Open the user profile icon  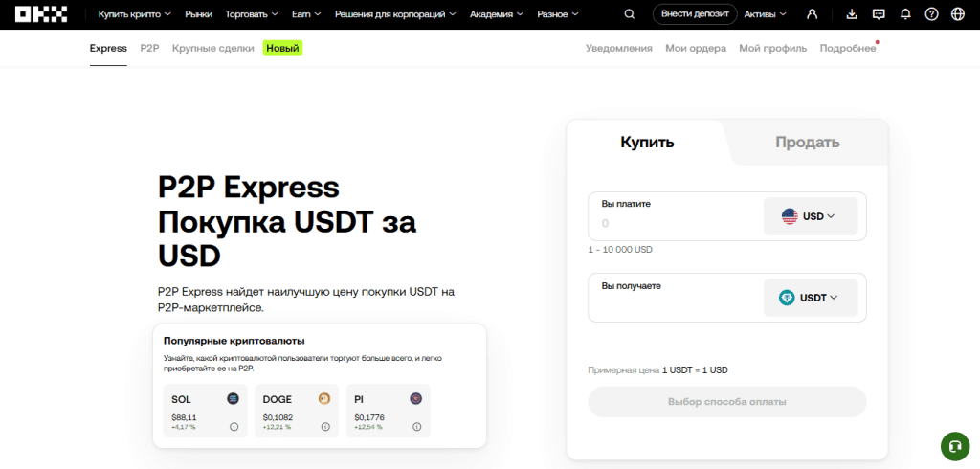[812, 14]
